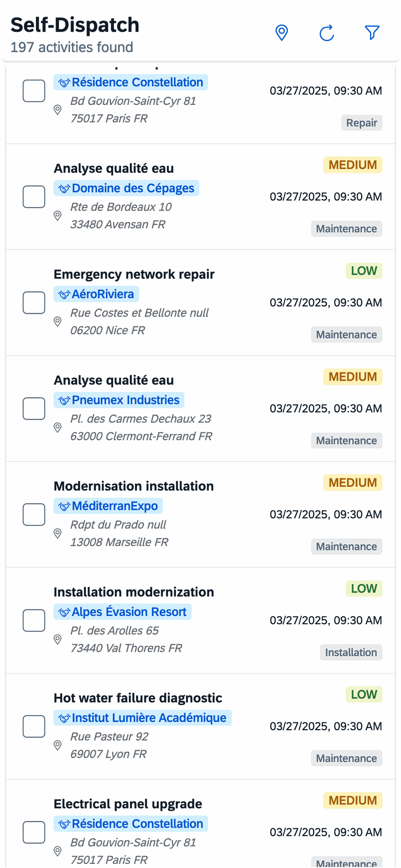
Task: Click location pin beside Rue Costes et Bellonte
Action: [57, 321]
